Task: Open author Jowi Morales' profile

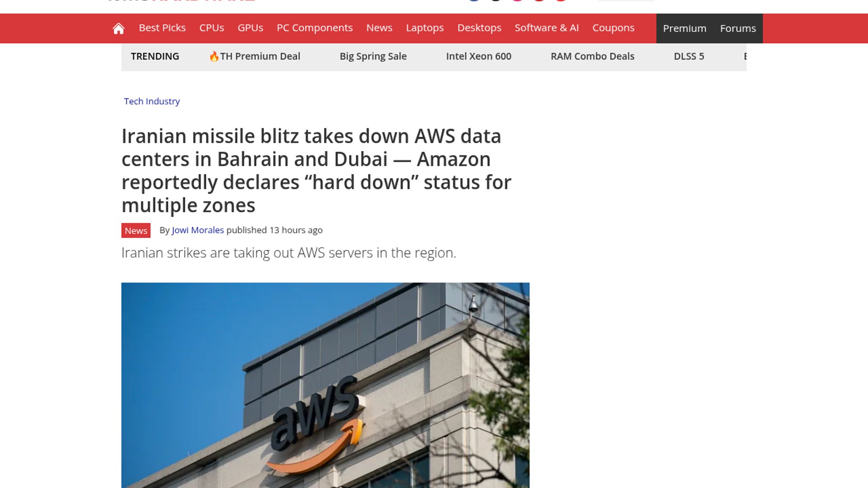Action: [198, 230]
